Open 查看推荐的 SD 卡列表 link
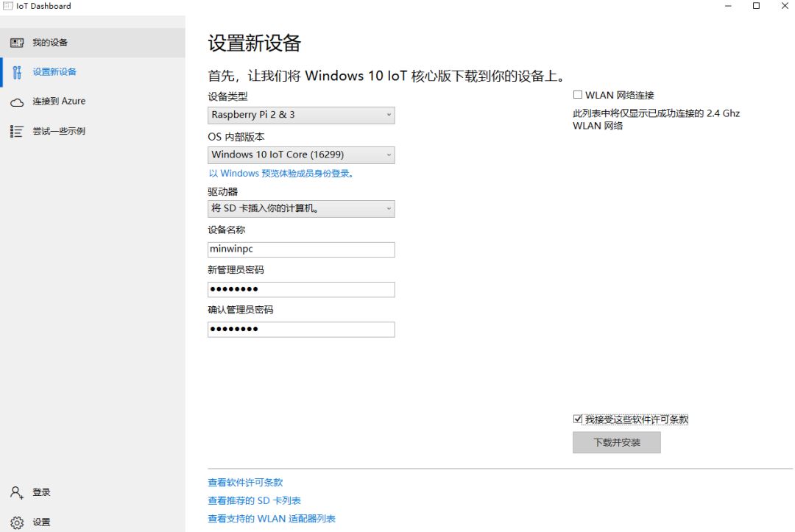The width and height of the screenshot is (795, 532). click(x=254, y=501)
